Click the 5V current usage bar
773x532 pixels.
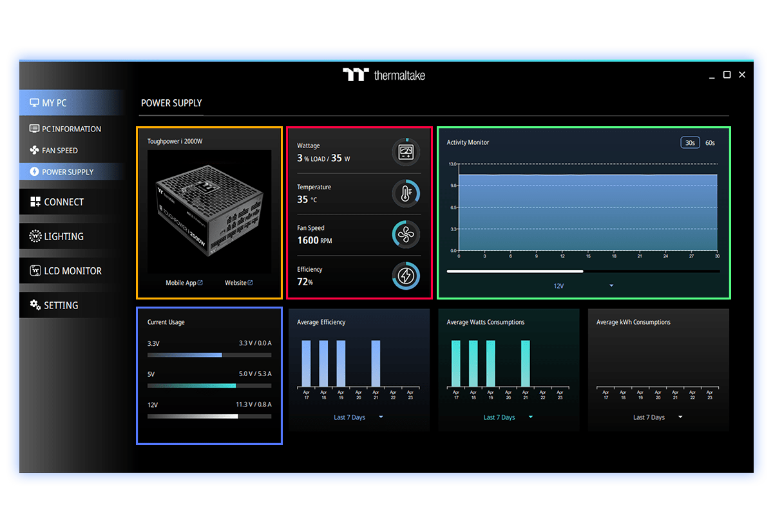point(209,386)
